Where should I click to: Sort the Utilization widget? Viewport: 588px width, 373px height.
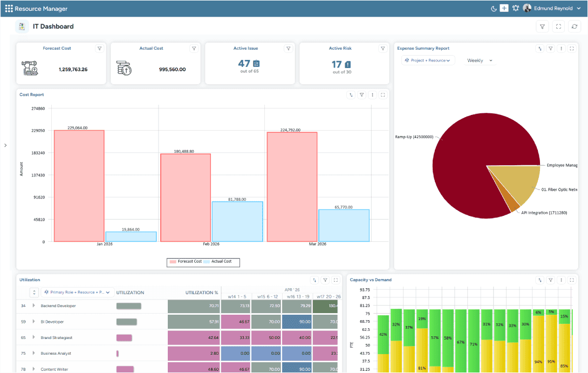[314, 280]
